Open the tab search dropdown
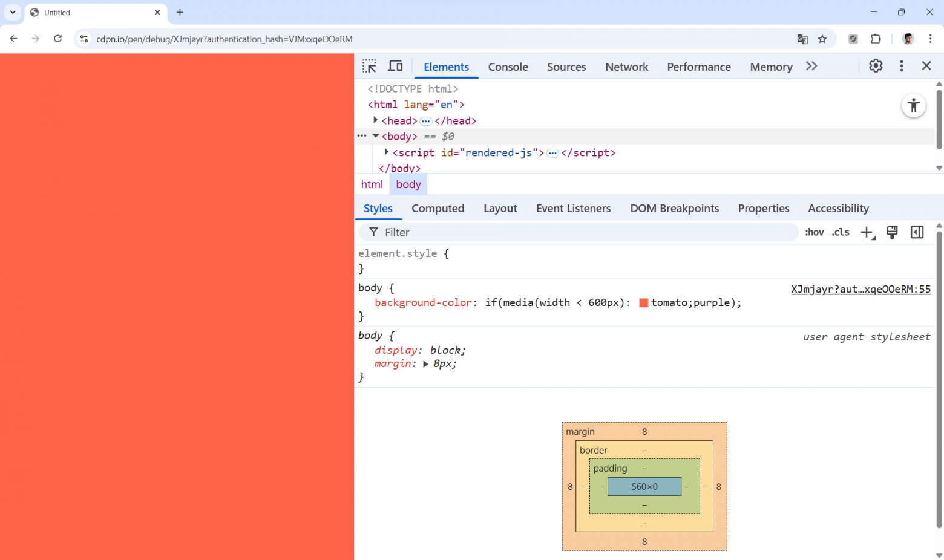The height and width of the screenshot is (560, 944). click(13, 12)
